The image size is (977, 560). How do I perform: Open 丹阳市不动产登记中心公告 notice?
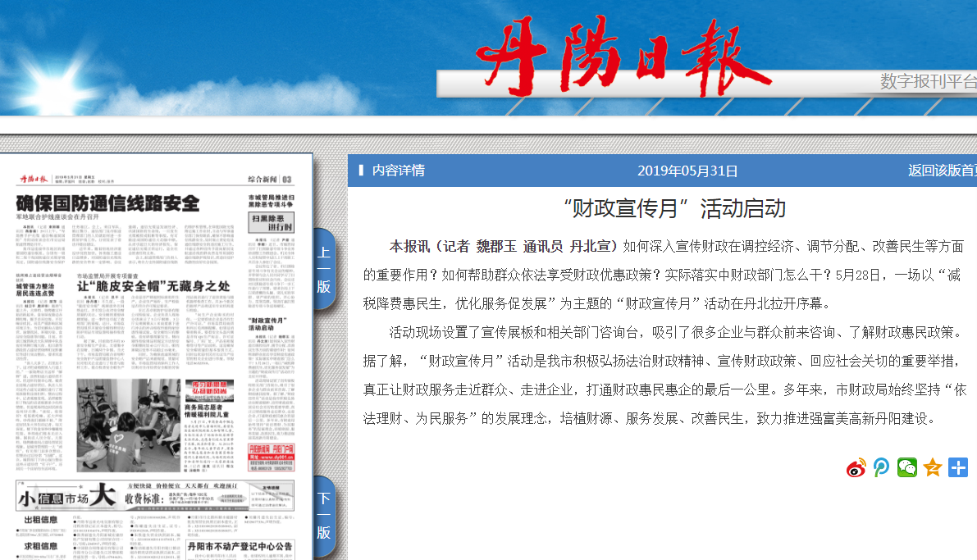coord(240,546)
